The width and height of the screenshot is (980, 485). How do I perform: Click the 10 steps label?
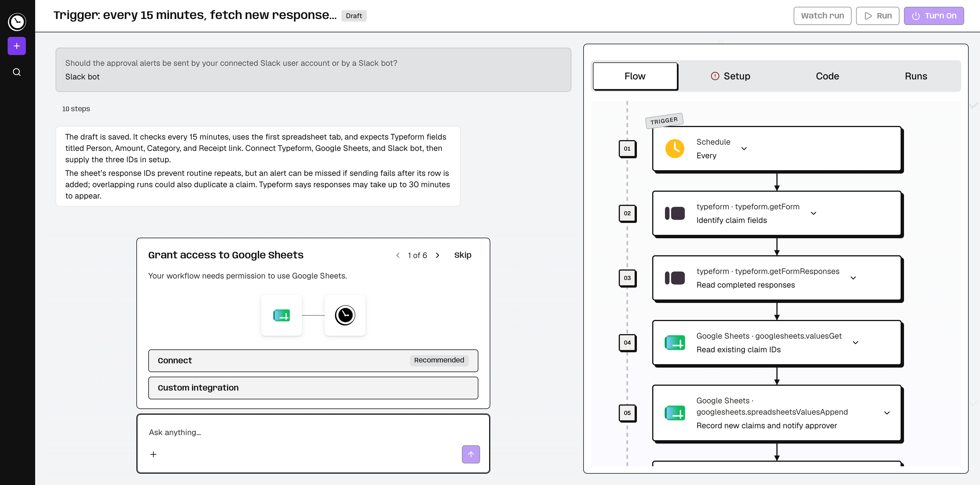[x=76, y=109]
